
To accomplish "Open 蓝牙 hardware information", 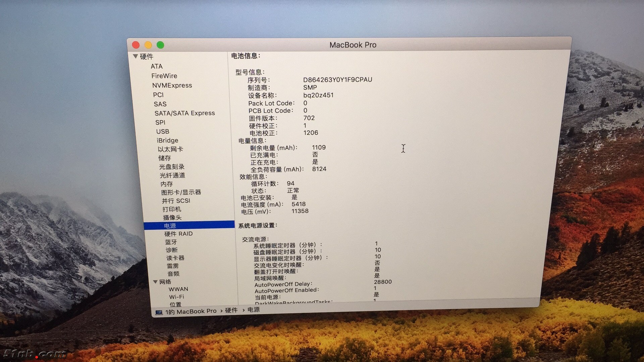I will pyautogui.click(x=171, y=242).
